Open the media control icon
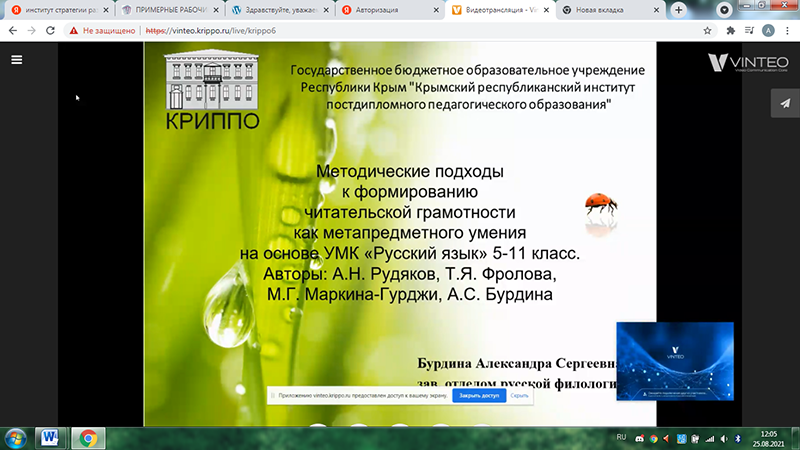This screenshot has width=800, height=450. pyautogui.click(x=749, y=31)
